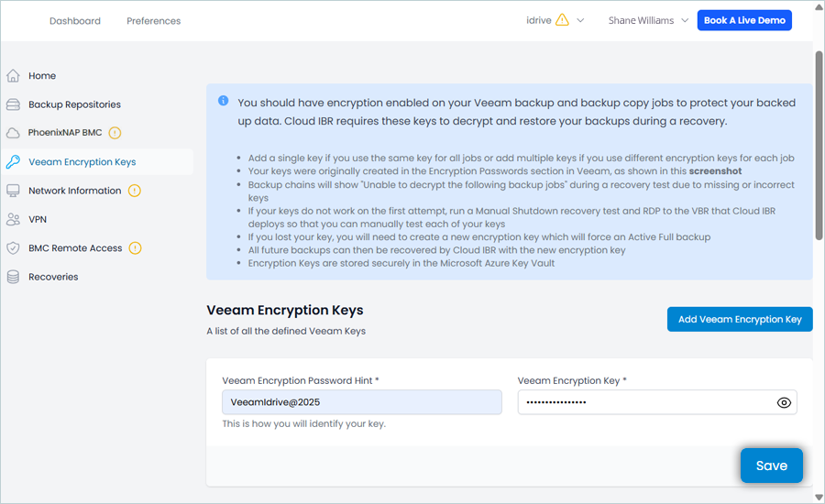Click bullet 'Add a single key' text

tap(522, 159)
